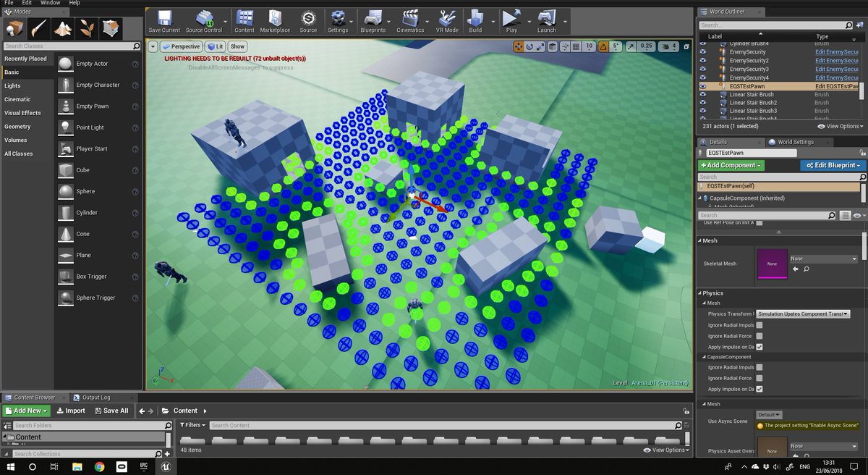Open property matrix grid icon in Details
Viewport: 868px width, 475px height.
pyautogui.click(x=845, y=216)
